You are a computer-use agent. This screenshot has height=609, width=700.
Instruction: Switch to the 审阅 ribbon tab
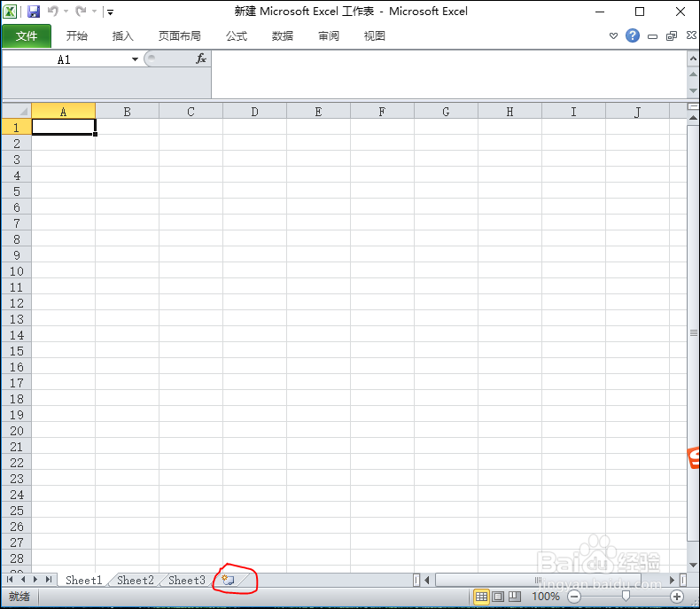(329, 35)
